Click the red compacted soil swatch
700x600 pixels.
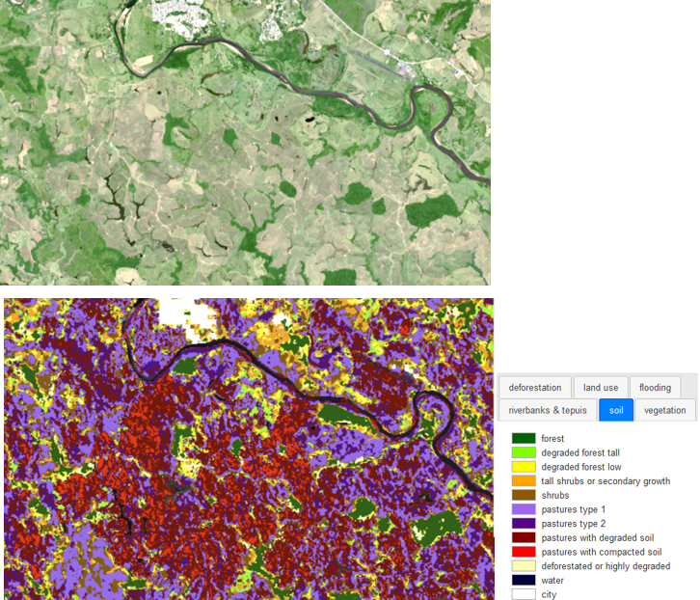click(x=524, y=552)
